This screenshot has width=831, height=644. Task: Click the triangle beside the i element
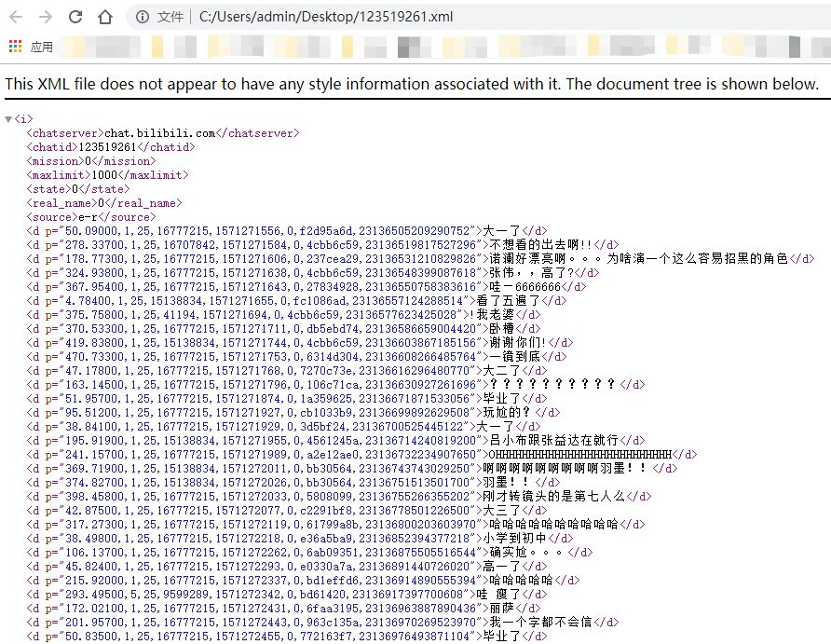(x=7, y=118)
